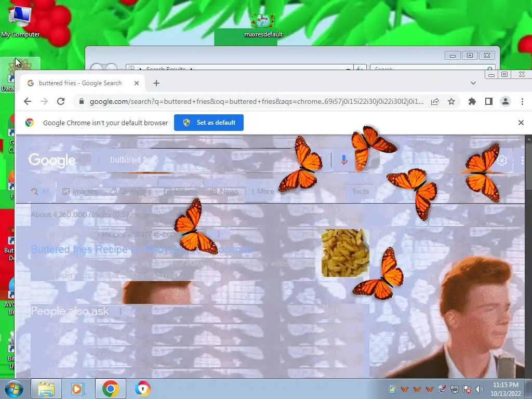Open the Action Center flag tray icon
The width and height of the screenshot is (532, 399).
(467, 389)
